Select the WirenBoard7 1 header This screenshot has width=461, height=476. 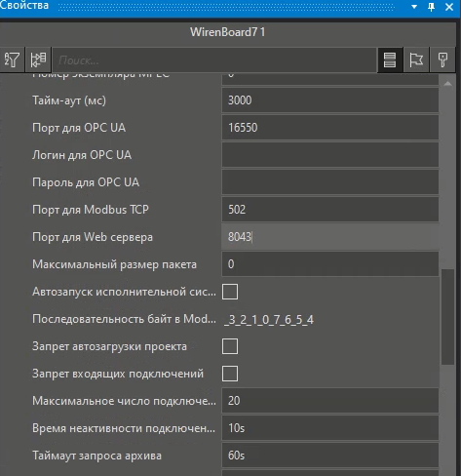coord(227,32)
